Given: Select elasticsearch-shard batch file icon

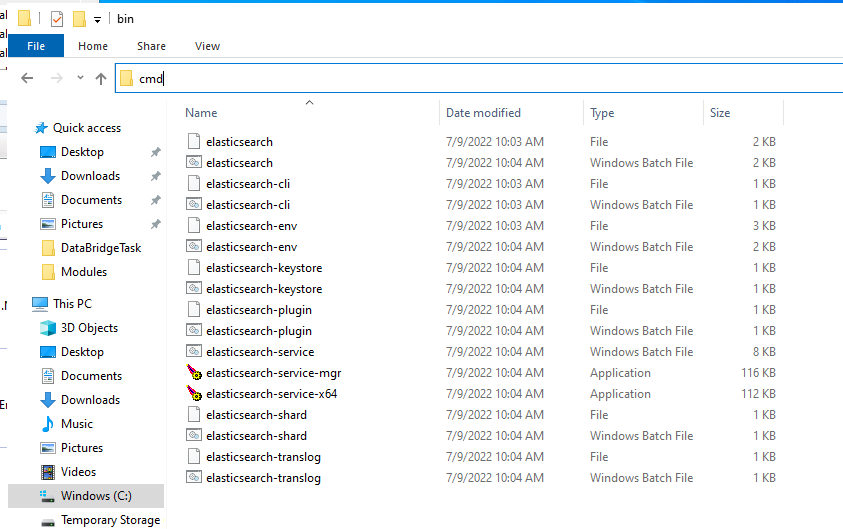Looking at the screenshot, I should click(x=194, y=435).
